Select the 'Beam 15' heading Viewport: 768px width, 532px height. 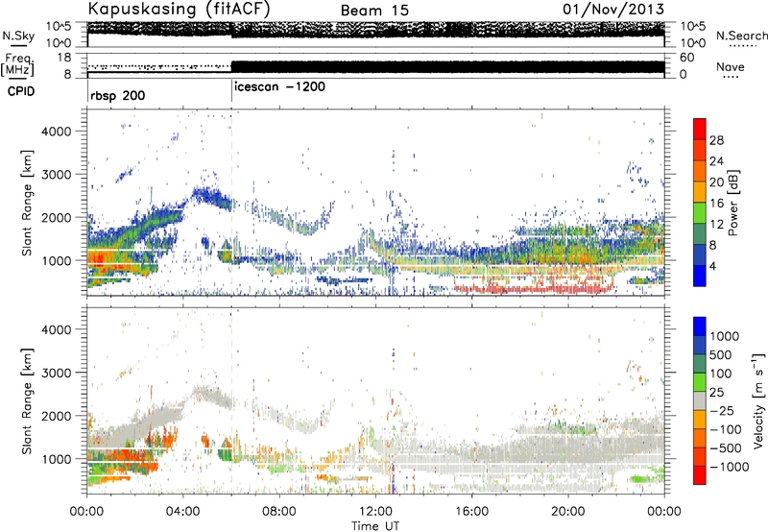point(374,11)
